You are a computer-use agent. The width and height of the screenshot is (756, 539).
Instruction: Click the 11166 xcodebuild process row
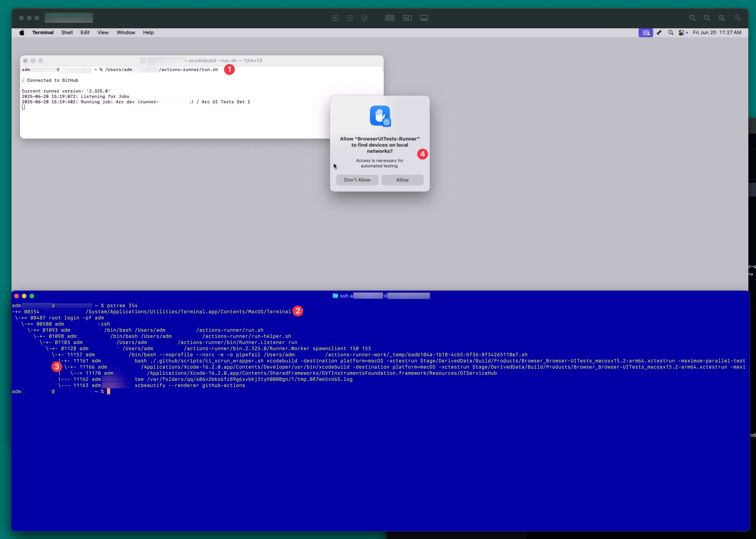pyautogui.click(x=405, y=367)
